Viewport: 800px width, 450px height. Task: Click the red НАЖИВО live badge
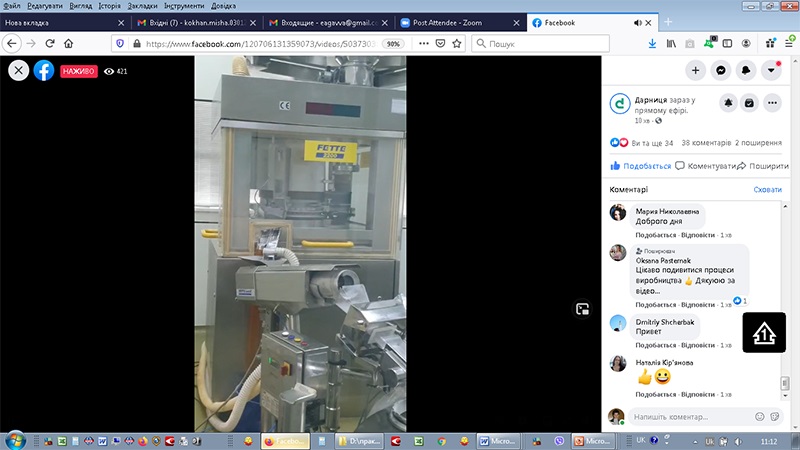[79, 71]
